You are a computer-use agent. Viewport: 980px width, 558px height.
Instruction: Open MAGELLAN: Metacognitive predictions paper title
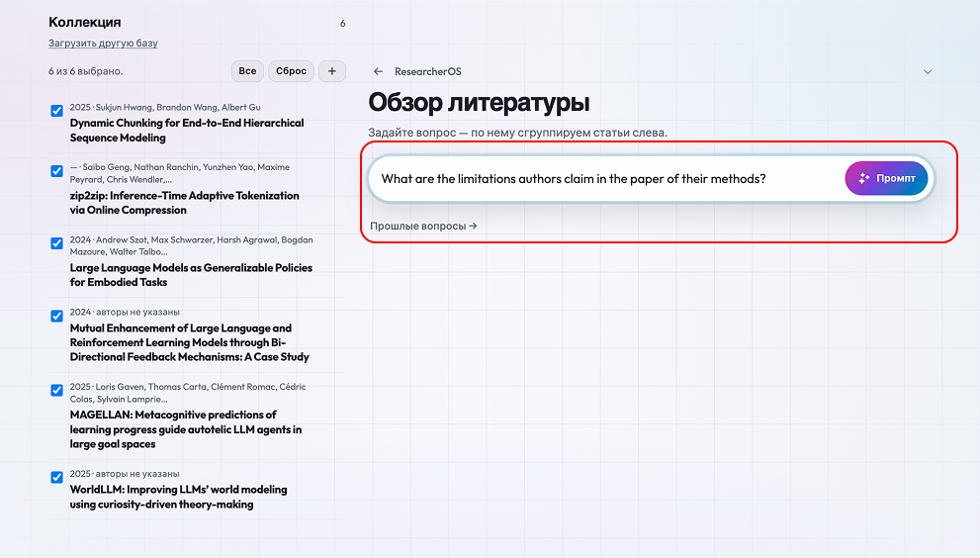(x=186, y=429)
